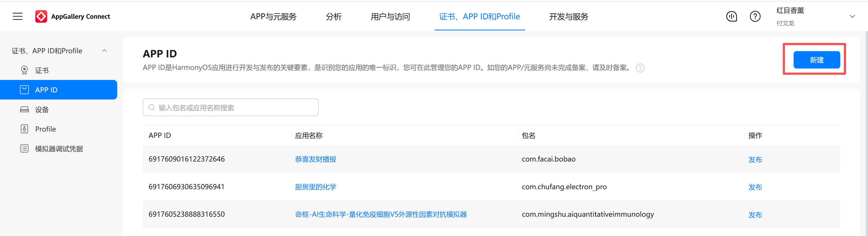Viewport: 868px width, 236px height.
Task: Open the 厨房里的化学 app link
Action: [315, 187]
